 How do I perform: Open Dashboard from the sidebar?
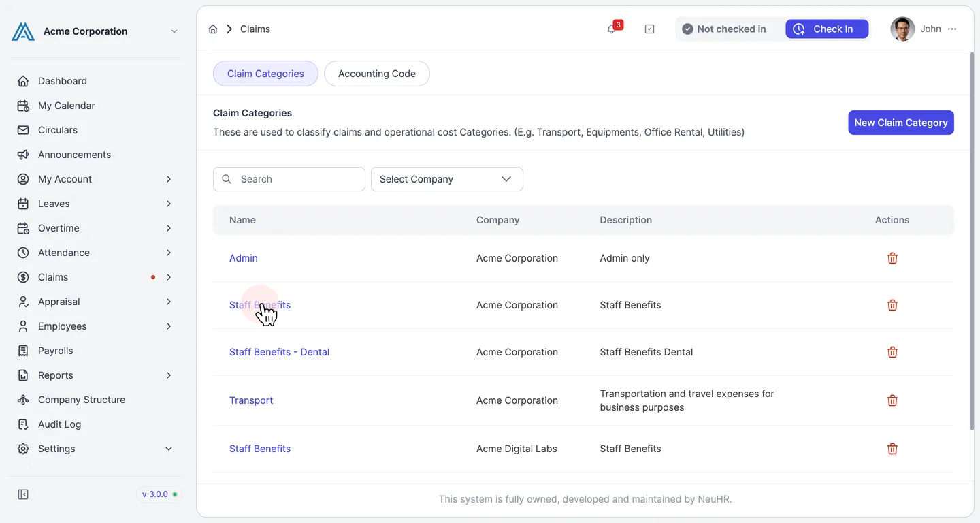[x=63, y=81]
